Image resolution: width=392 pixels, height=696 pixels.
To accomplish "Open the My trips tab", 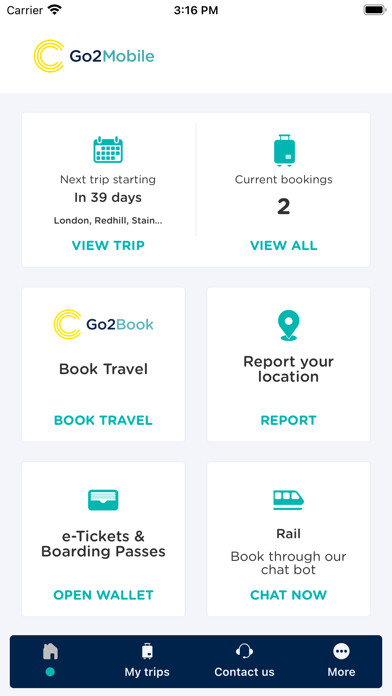I will pos(147,660).
